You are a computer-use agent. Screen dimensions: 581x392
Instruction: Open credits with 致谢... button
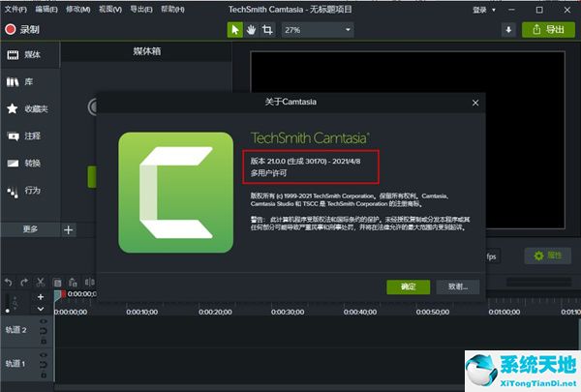(458, 286)
